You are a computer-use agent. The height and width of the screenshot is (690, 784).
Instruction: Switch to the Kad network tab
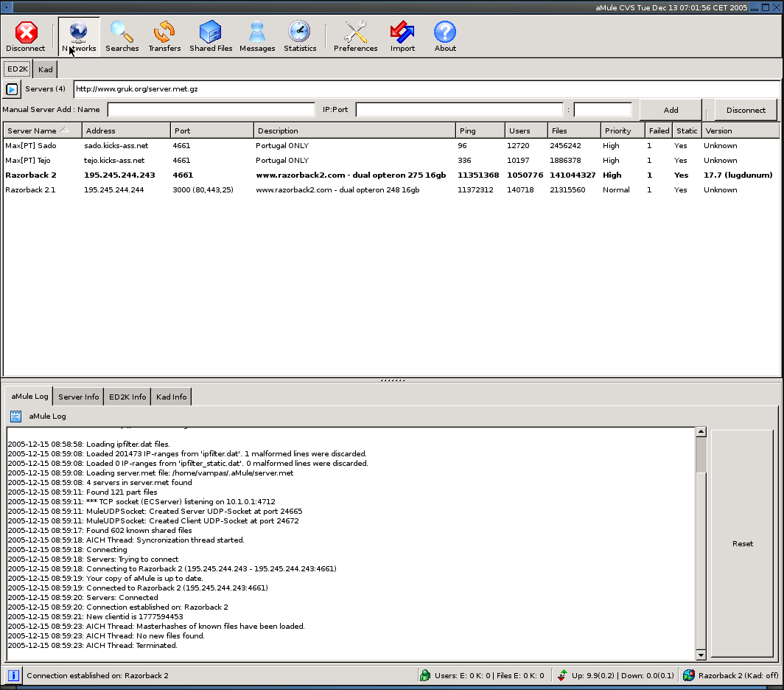click(45, 69)
